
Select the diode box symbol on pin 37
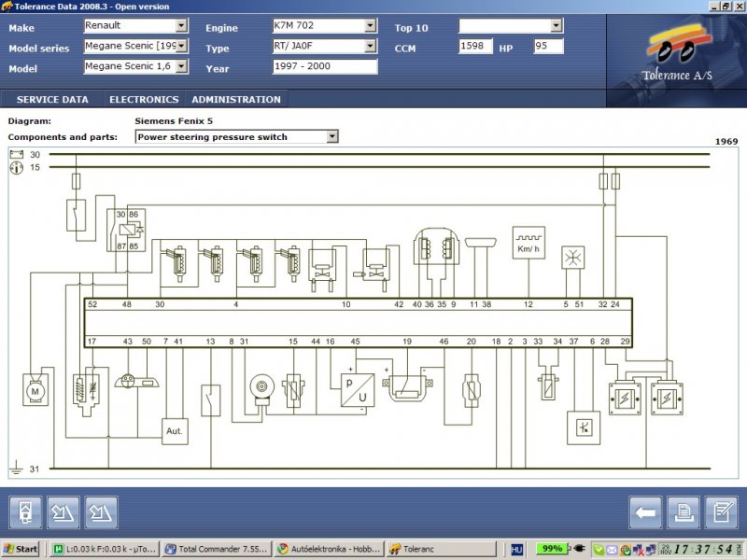[x=584, y=428]
